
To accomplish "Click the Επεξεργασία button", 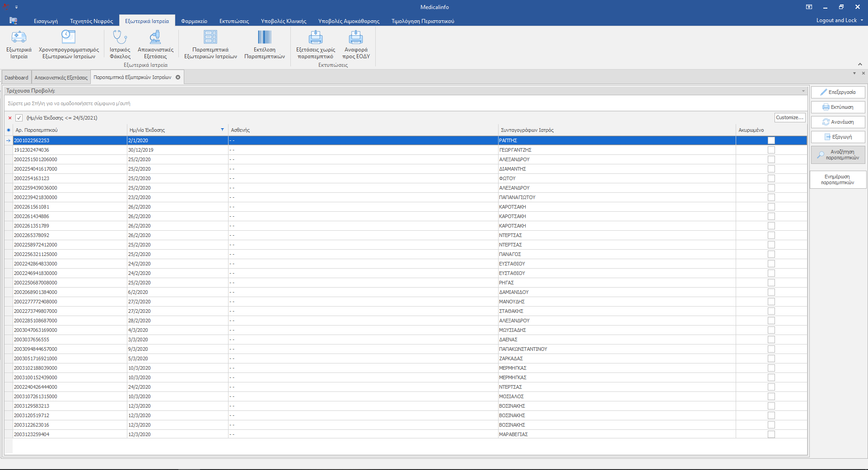I will tap(838, 92).
